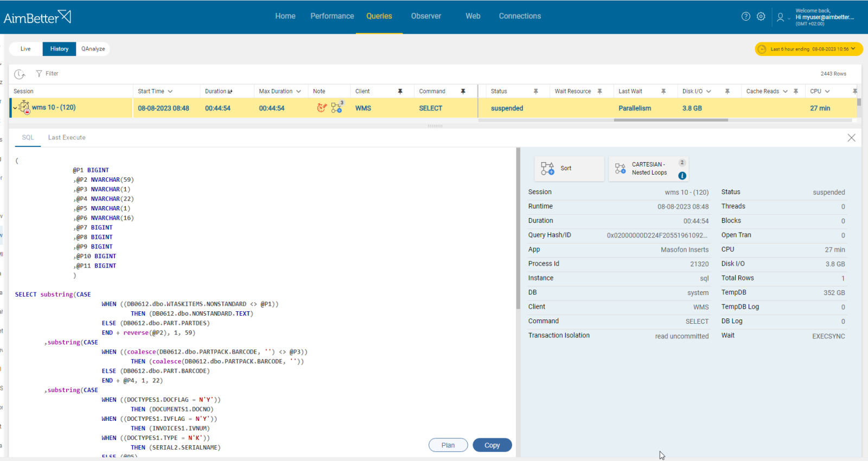Pin the Command column
Image resolution: width=868 pixels, height=461 pixels.
coord(463,92)
